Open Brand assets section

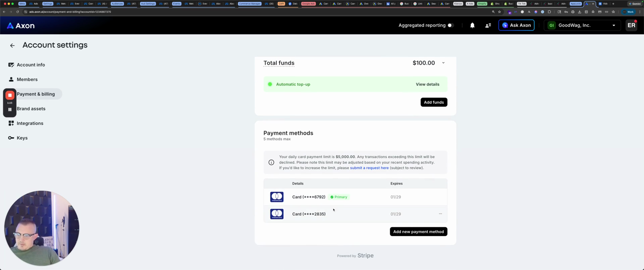(x=31, y=109)
